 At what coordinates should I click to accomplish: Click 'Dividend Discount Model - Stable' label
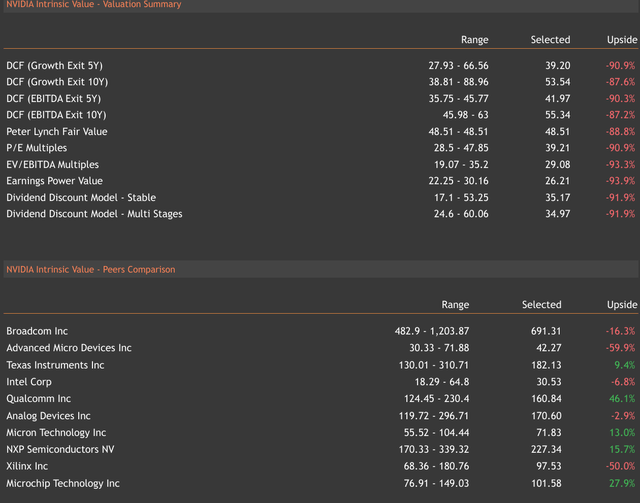[81, 198]
